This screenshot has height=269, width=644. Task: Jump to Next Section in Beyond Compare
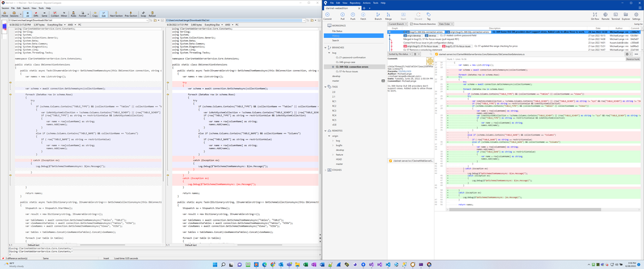pyautogui.click(x=116, y=14)
